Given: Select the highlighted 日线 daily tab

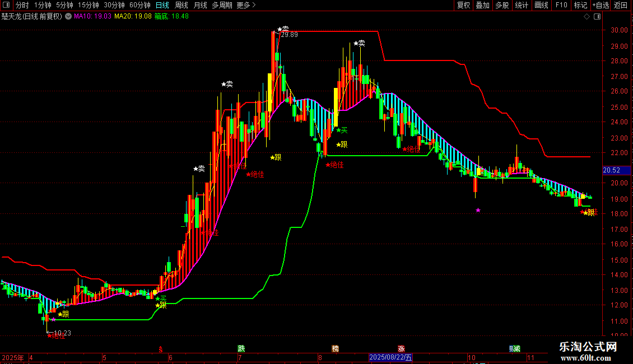Looking at the screenshot, I should (162, 5).
